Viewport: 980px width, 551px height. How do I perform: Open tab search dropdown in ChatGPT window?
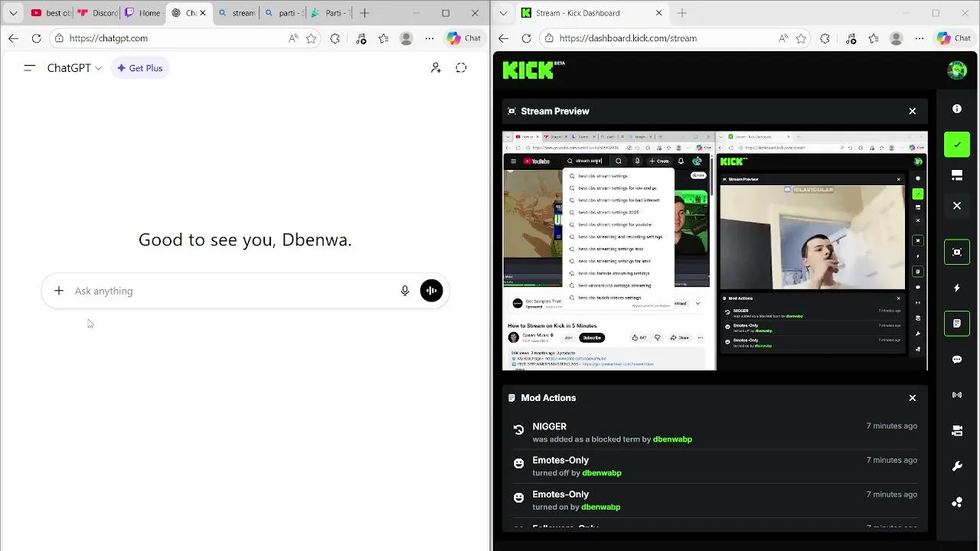[13, 13]
